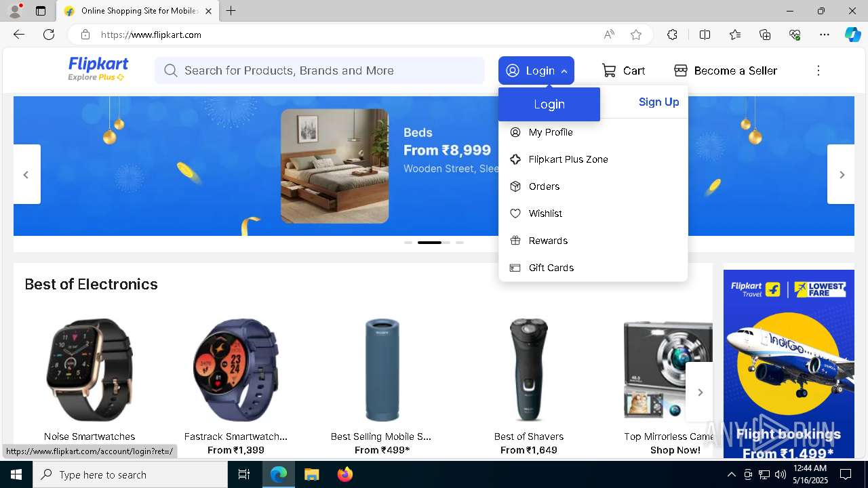Click the Orders box icon
The height and width of the screenshot is (488, 868).
pos(515,186)
